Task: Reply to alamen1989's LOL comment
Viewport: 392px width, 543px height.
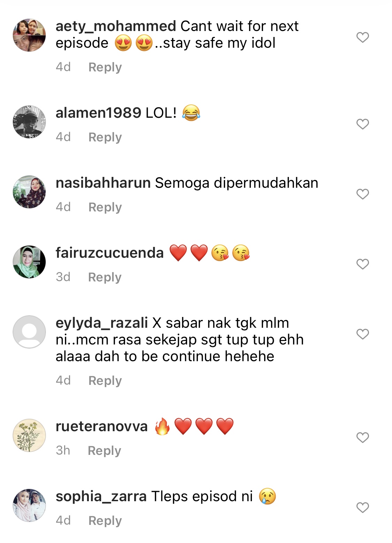Action: [105, 137]
